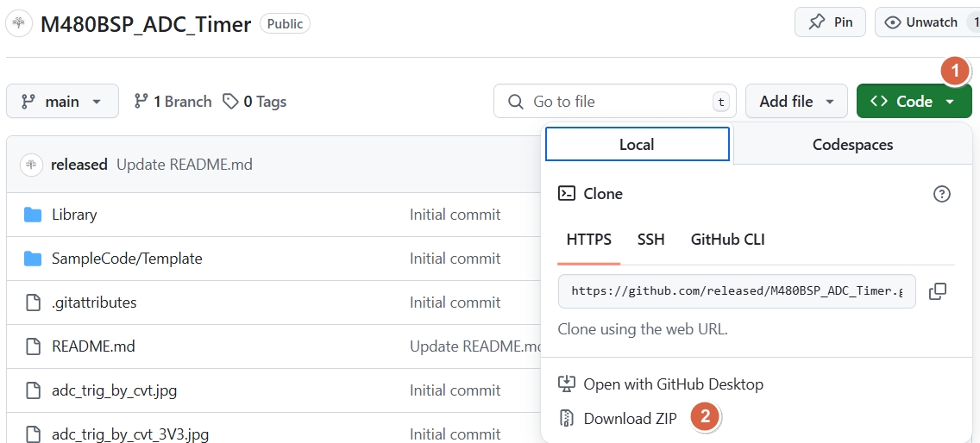The image size is (980, 443).
Task: Open Update README.md message in README.md row
Action: pyautogui.click(x=475, y=346)
